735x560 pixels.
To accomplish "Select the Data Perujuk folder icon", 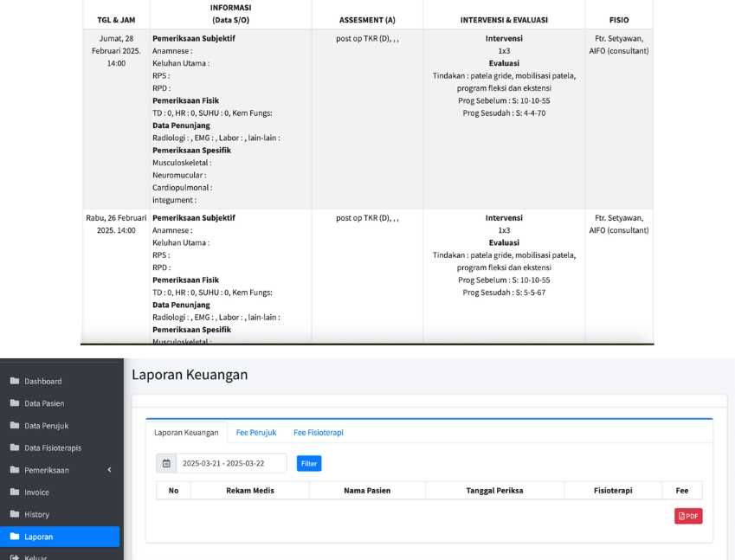I will (x=14, y=426).
